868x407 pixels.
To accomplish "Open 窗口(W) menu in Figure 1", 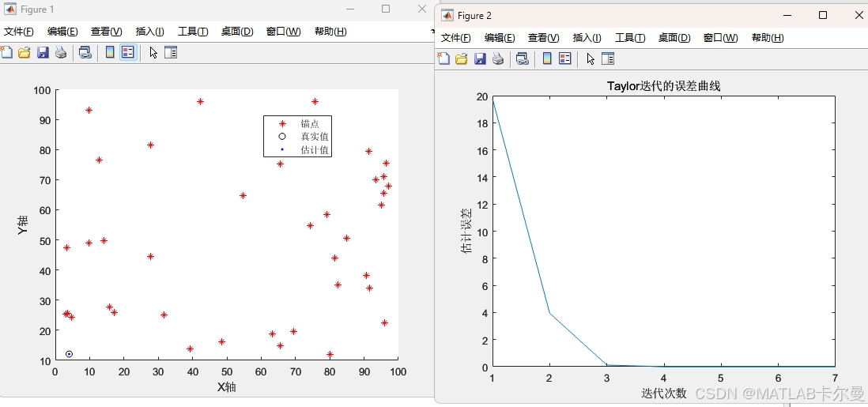I will tap(284, 32).
